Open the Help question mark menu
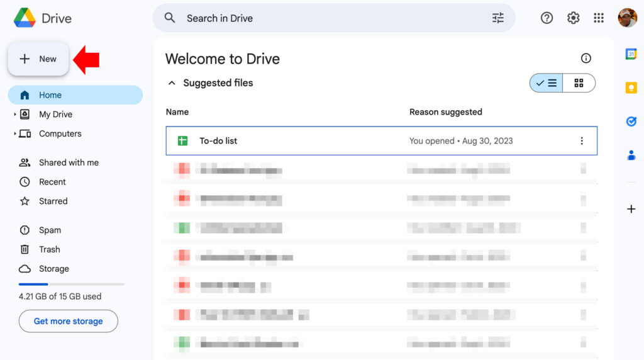Screen dimensions: 644x360 [x=547, y=18]
